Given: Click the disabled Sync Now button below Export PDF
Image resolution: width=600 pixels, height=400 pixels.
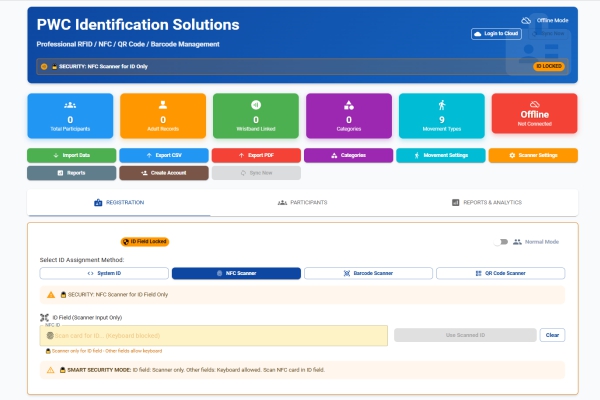Looking at the screenshot, I should [x=256, y=173].
